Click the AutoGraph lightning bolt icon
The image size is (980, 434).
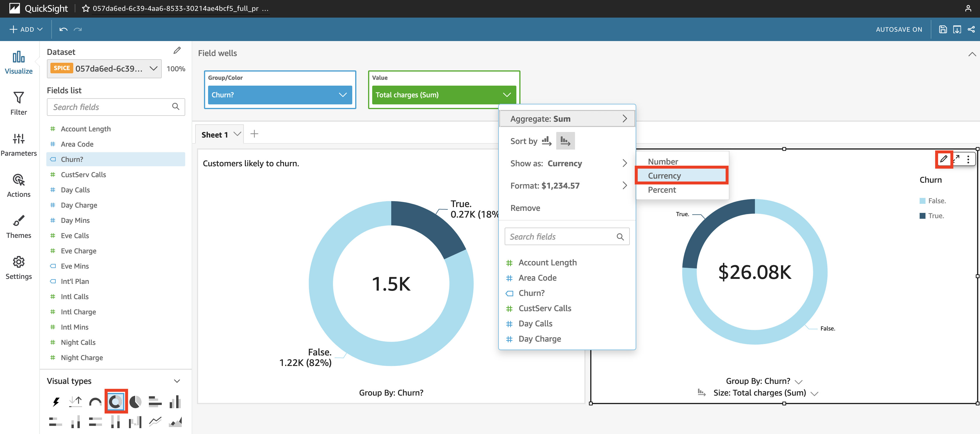pos(56,402)
